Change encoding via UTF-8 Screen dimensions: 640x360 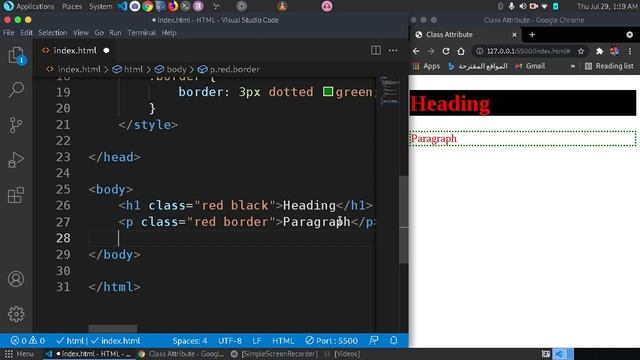coord(230,340)
